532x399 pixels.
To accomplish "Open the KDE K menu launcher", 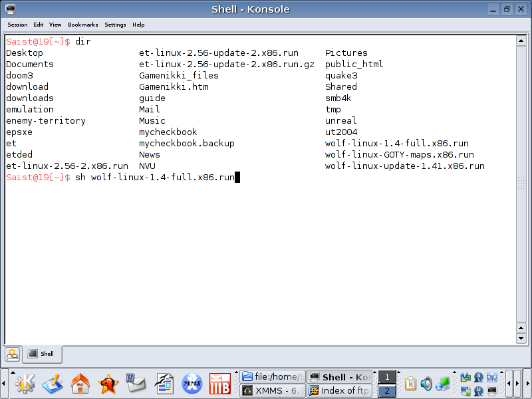I will coord(24,384).
